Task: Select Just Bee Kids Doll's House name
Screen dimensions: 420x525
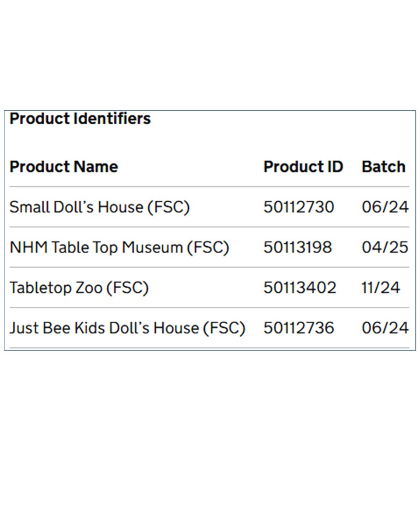Action: coord(127,328)
